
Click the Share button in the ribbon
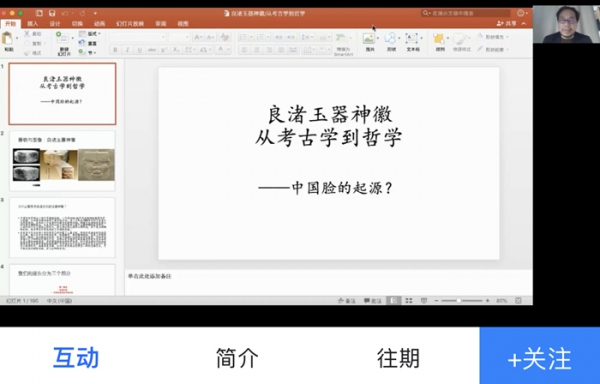pos(507,24)
